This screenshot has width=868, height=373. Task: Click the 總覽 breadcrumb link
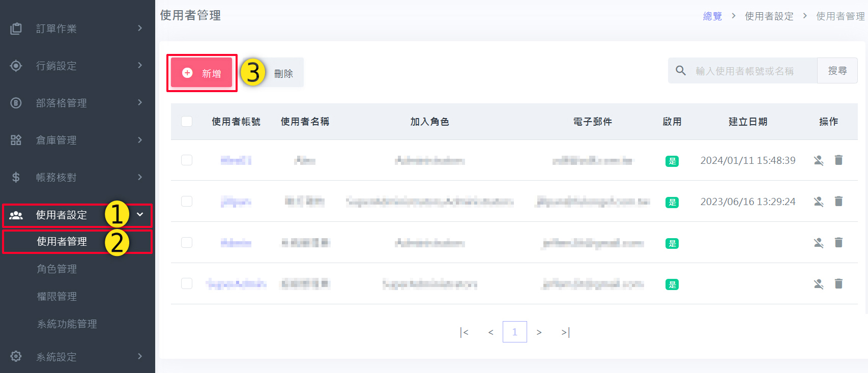(x=712, y=16)
